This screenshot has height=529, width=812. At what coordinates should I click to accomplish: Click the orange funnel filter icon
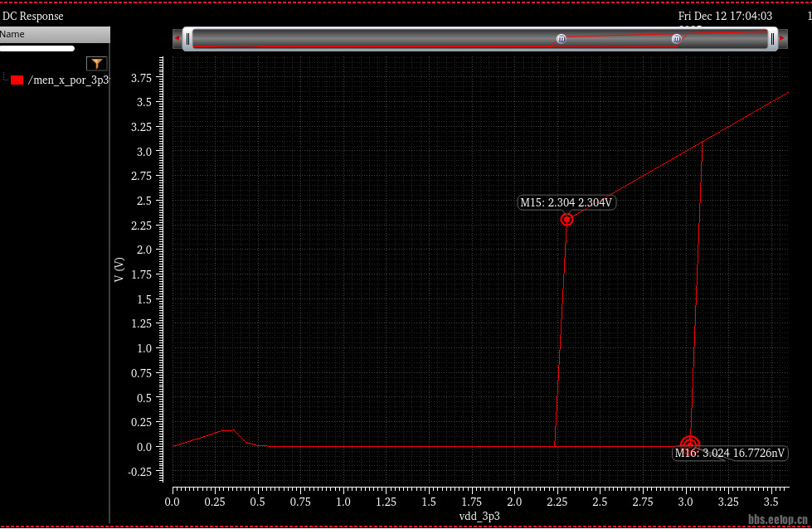(97, 64)
